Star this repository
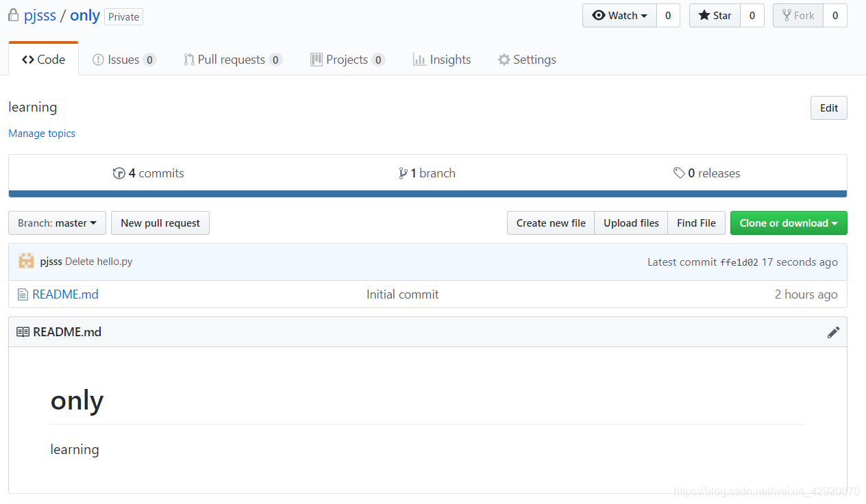This screenshot has height=504, width=866. click(715, 16)
